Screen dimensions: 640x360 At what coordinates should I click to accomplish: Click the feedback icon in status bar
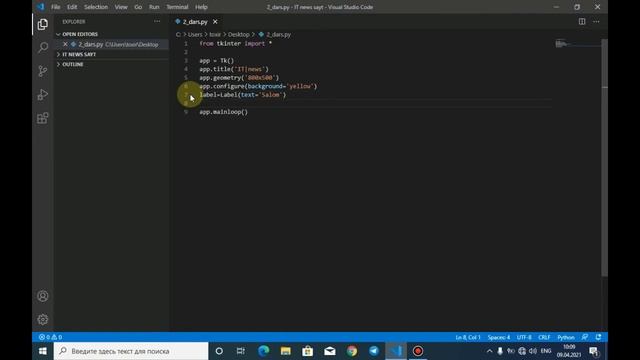(x=585, y=337)
